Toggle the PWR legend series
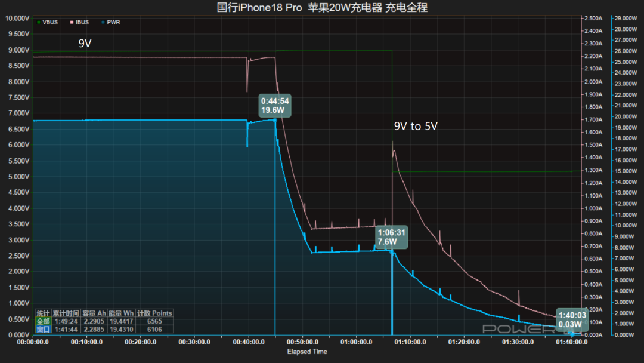The height and width of the screenshot is (363, 644). point(111,22)
